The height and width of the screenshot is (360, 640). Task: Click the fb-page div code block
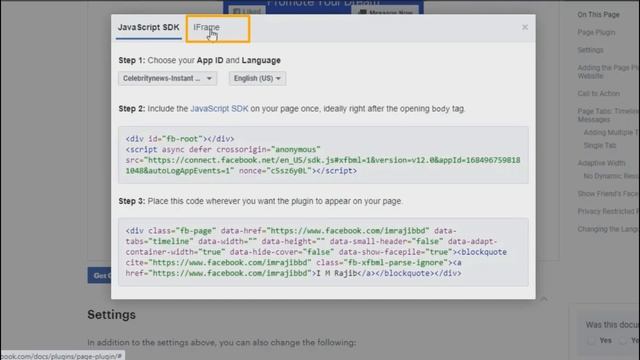(323, 252)
